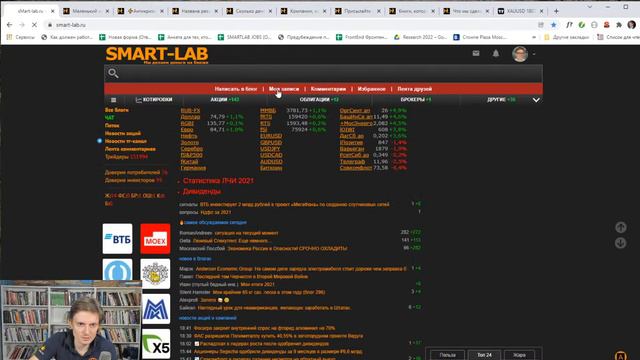Click the Топ 24 button
This screenshot has width=640, height=360.
point(484,355)
